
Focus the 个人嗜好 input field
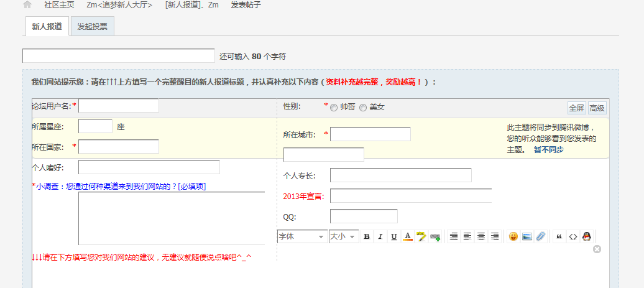[x=149, y=167]
